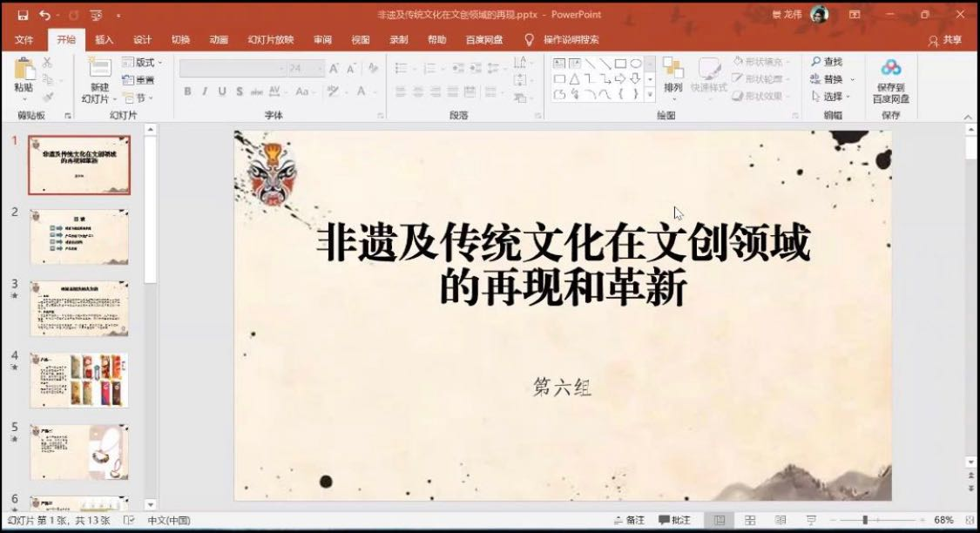
Task: Open the text highlight color picker
Action: pos(335,91)
